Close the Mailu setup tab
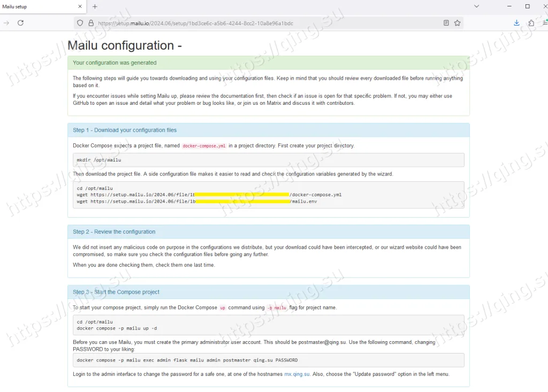 point(80,6)
